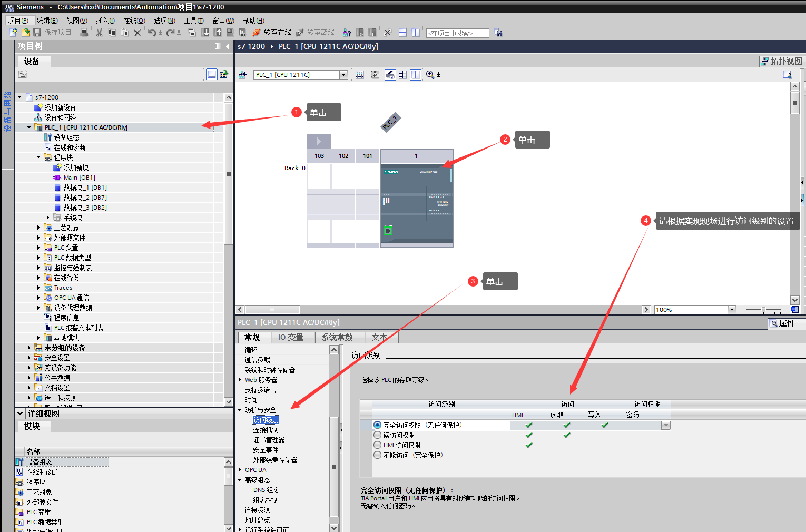Click the vertical split editor icon
The height and width of the screenshot is (532, 806).
[416, 33]
